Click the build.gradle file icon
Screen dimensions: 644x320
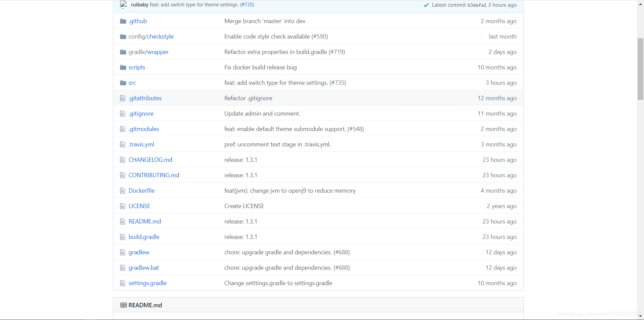[122, 237]
